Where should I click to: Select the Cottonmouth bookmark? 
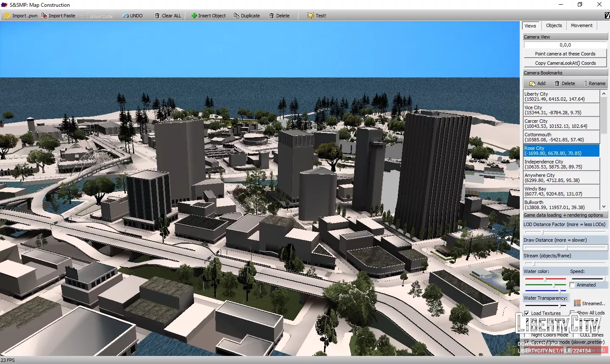coord(562,137)
